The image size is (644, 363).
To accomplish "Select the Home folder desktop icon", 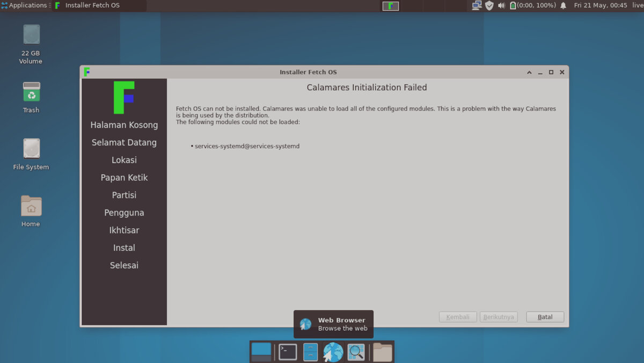I will pyautogui.click(x=31, y=211).
